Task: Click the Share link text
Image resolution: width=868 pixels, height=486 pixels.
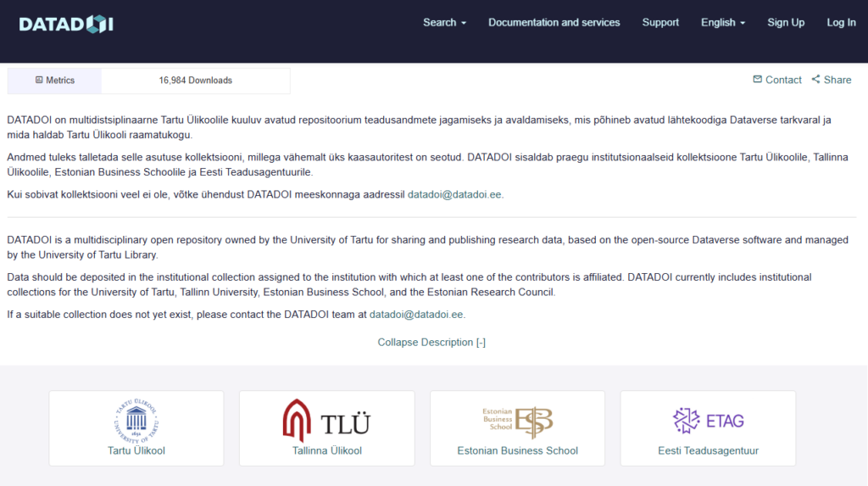Action: click(x=837, y=80)
